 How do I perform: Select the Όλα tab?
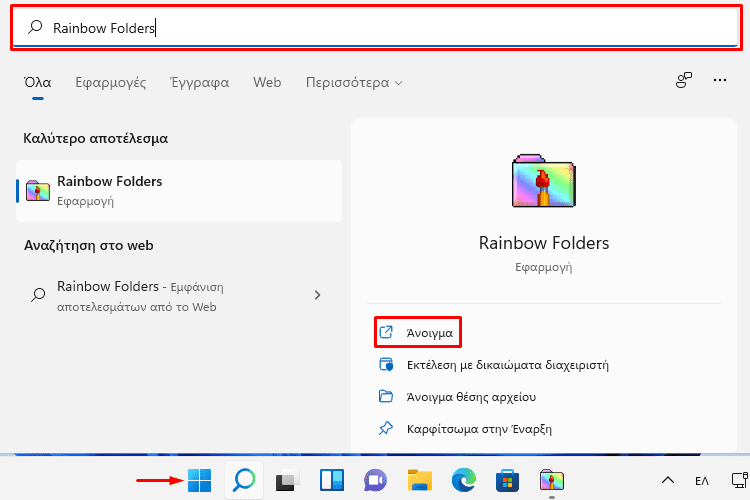tap(37, 82)
